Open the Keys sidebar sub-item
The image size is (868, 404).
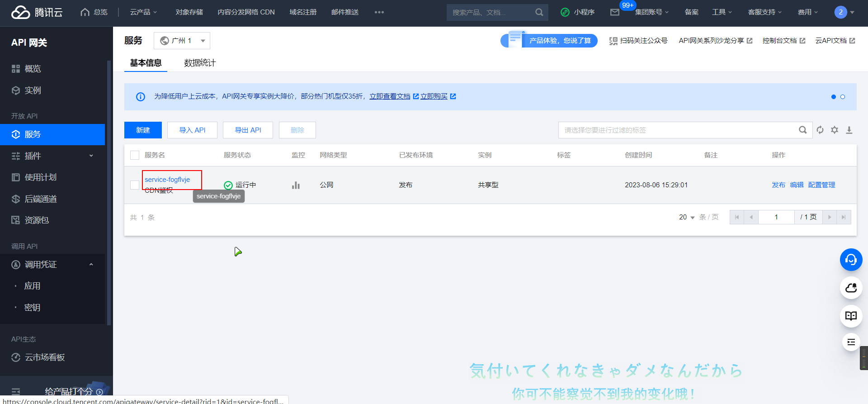pyautogui.click(x=32, y=308)
